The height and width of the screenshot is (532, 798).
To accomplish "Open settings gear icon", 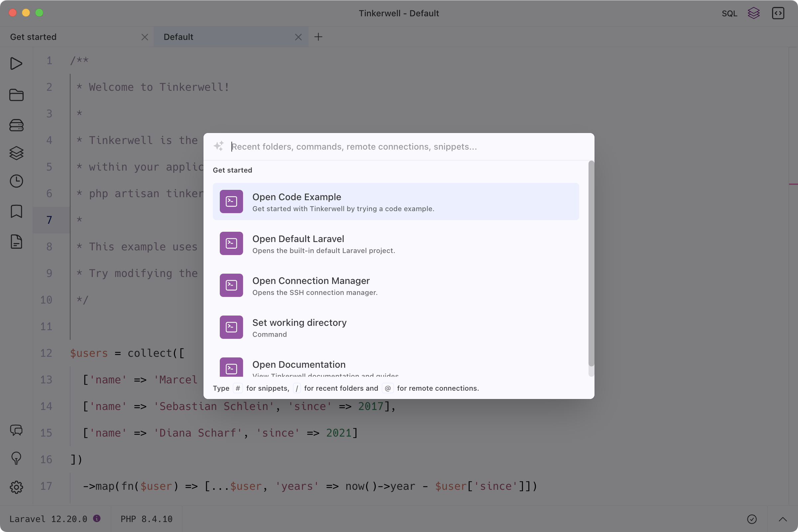I will 16,487.
